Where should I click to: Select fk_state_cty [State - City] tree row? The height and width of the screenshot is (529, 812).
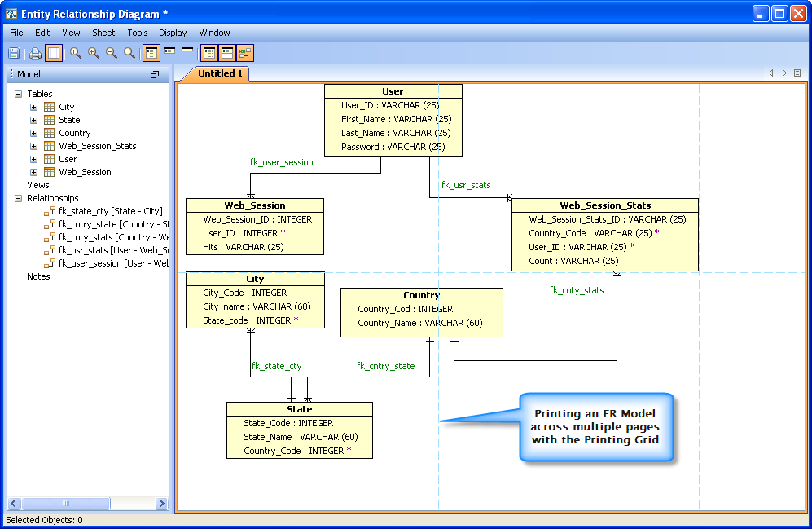coord(110,211)
